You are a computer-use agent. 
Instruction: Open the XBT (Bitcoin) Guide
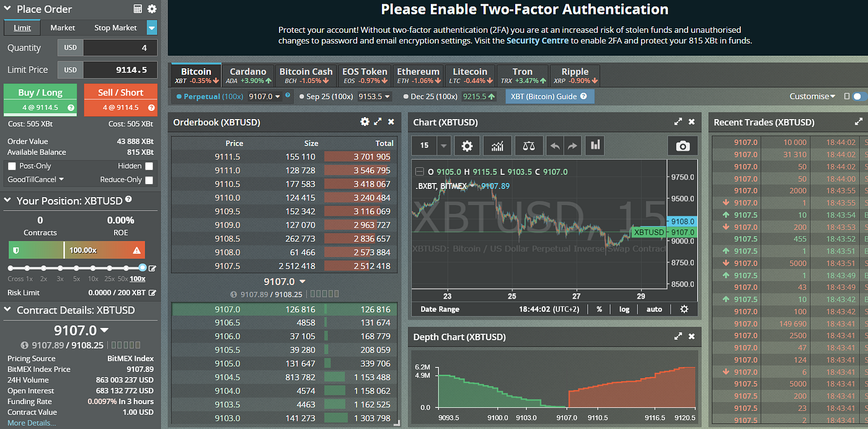tap(550, 96)
